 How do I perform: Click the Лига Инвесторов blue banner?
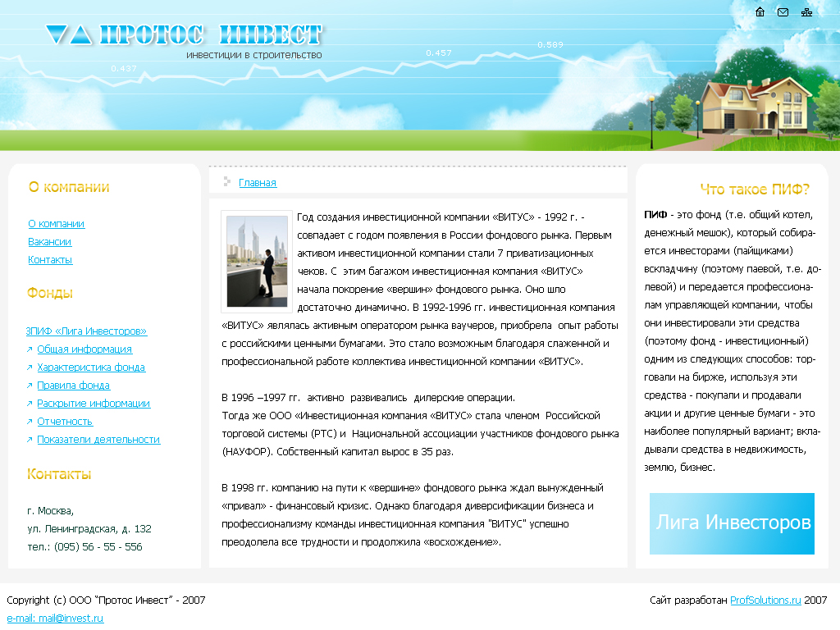pyautogui.click(x=732, y=523)
